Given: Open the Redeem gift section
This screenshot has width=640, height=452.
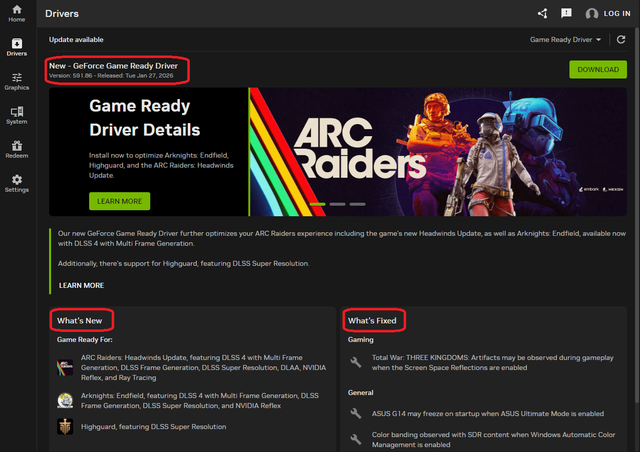Looking at the screenshot, I should click(17, 149).
